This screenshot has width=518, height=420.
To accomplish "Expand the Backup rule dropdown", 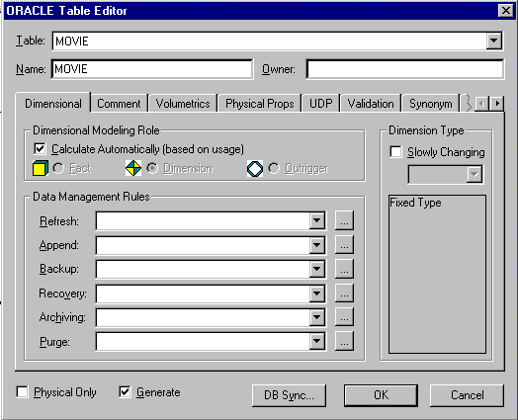I will click(316, 269).
